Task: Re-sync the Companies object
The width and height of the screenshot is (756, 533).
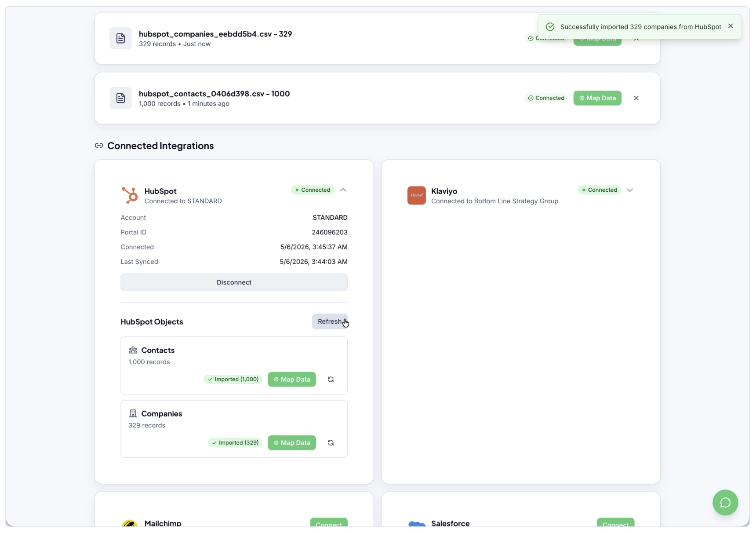Action: (331, 442)
